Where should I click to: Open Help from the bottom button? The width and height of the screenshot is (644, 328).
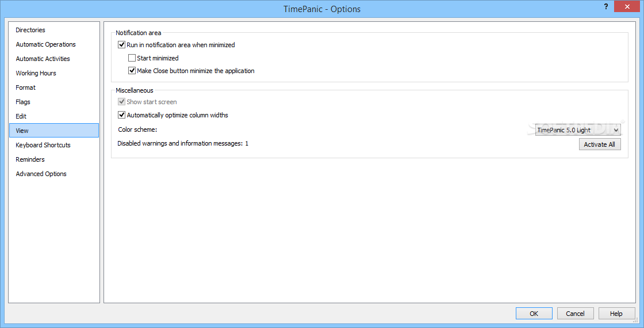[x=616, y=313]
